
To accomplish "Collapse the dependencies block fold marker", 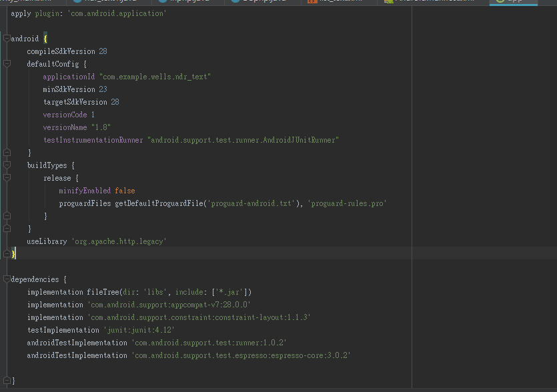I will coord(7,279).
